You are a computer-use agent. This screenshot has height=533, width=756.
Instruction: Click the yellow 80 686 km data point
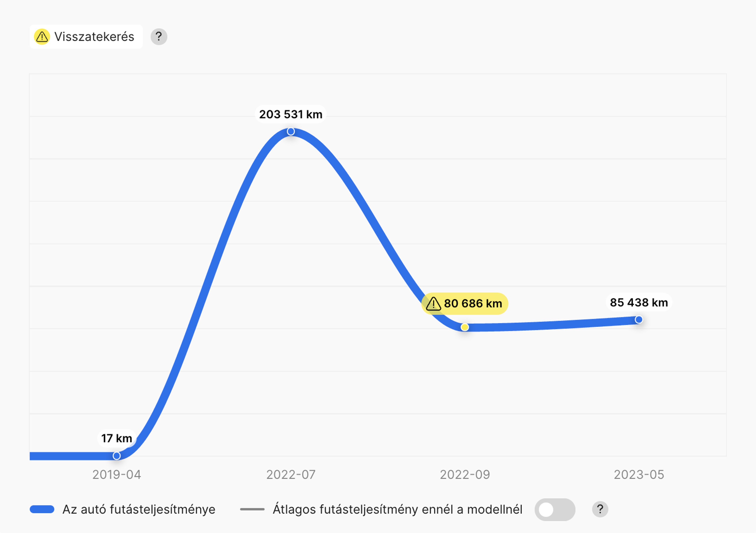(465, 327)
